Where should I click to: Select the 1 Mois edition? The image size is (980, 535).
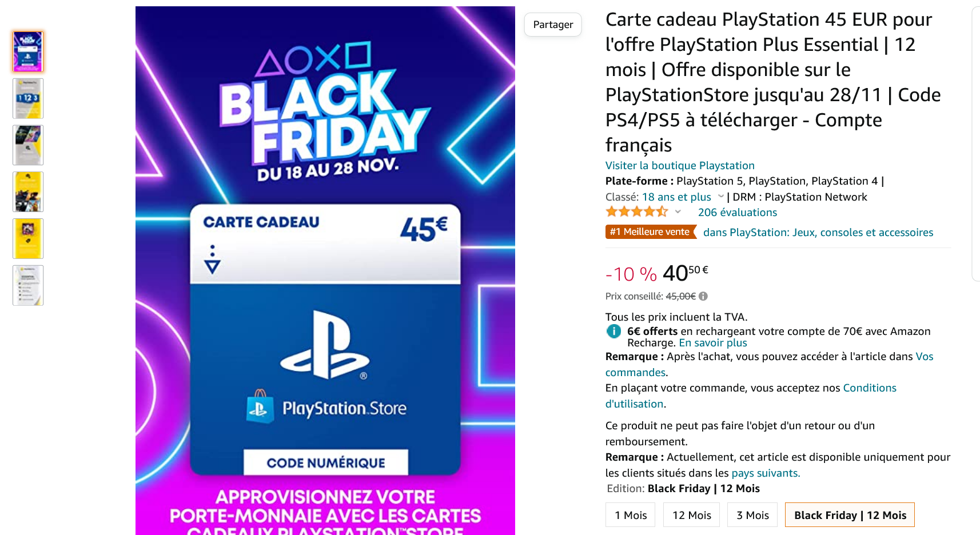pyautogui.click(x=630, y=514)
